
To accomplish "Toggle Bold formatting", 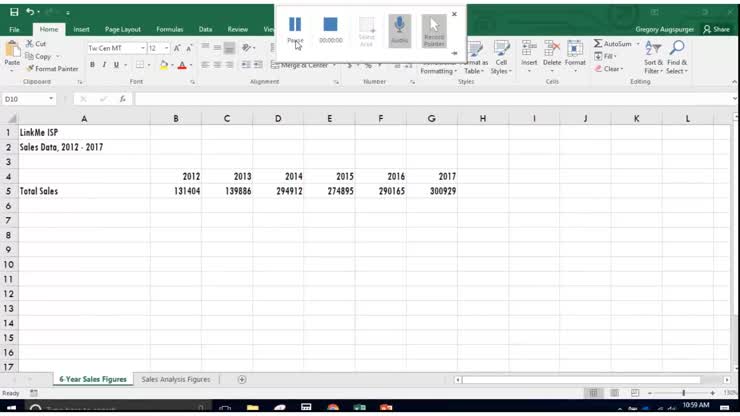I will 92,65.
